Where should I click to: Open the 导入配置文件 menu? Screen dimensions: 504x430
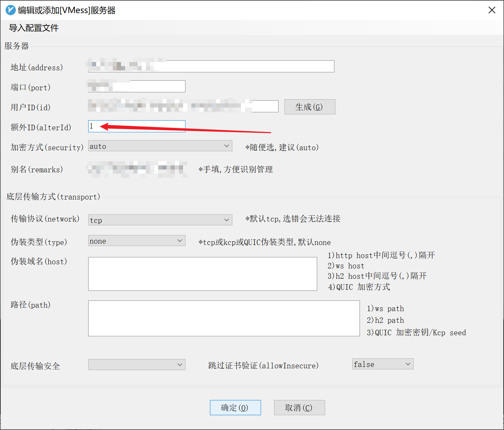(33, 28)
